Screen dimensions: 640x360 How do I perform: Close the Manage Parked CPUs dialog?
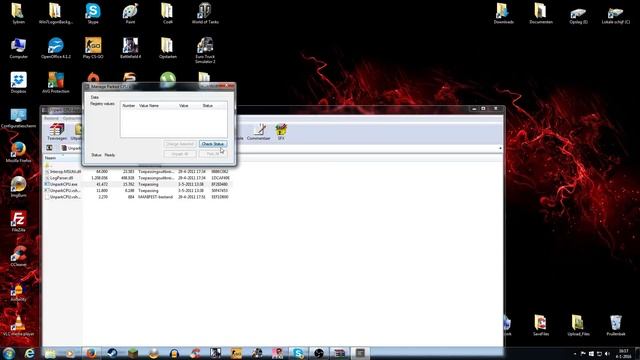point(228,86)
